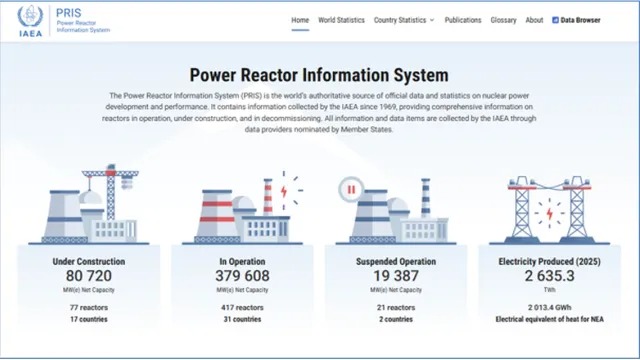Select the Electricity Produced (2025) card
Image resolution: width=640 pixels, height=360 pixels.
pyautogui.click(x=549, y=288)
